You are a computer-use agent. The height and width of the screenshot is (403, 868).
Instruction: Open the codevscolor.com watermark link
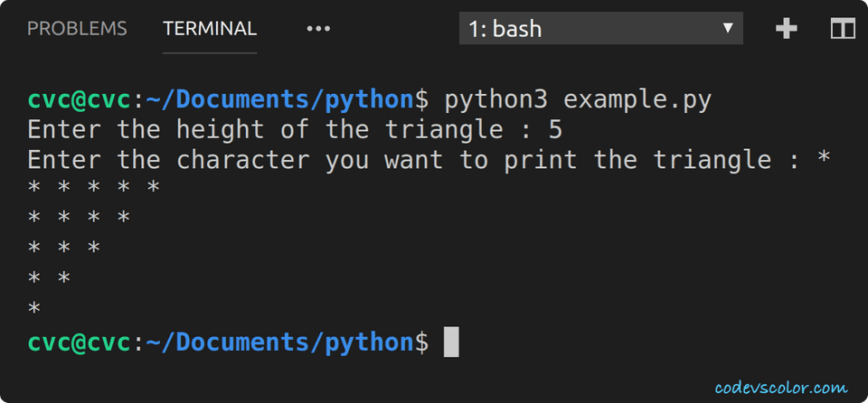click(781, 388)
